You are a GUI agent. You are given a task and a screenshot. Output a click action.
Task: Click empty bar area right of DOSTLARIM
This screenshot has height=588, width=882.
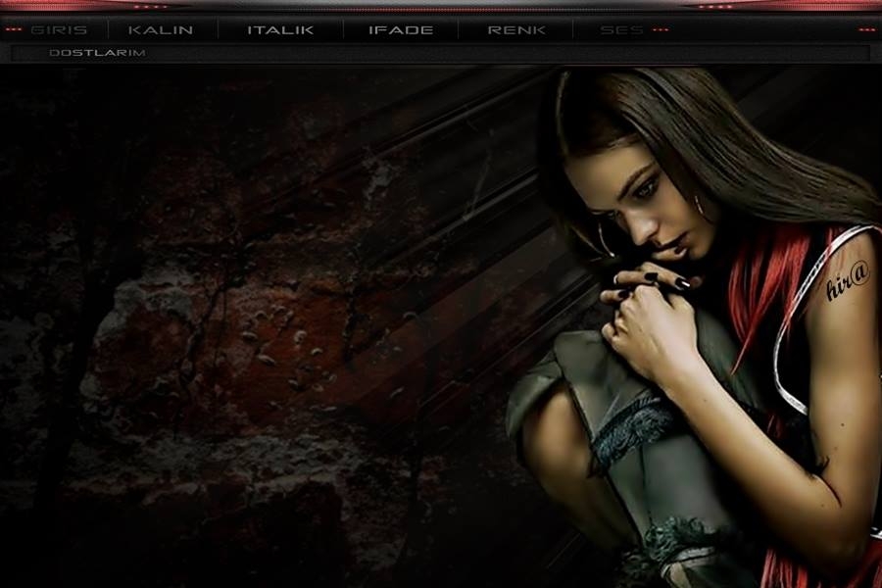490,53
